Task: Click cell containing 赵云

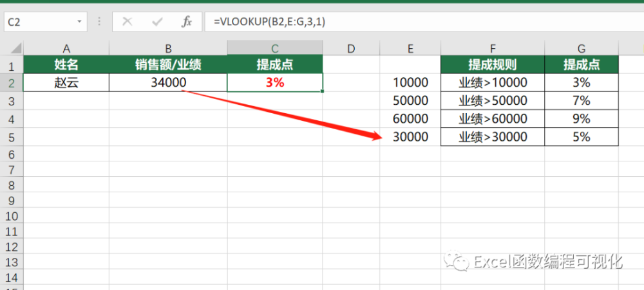Action: coord(66,83)
